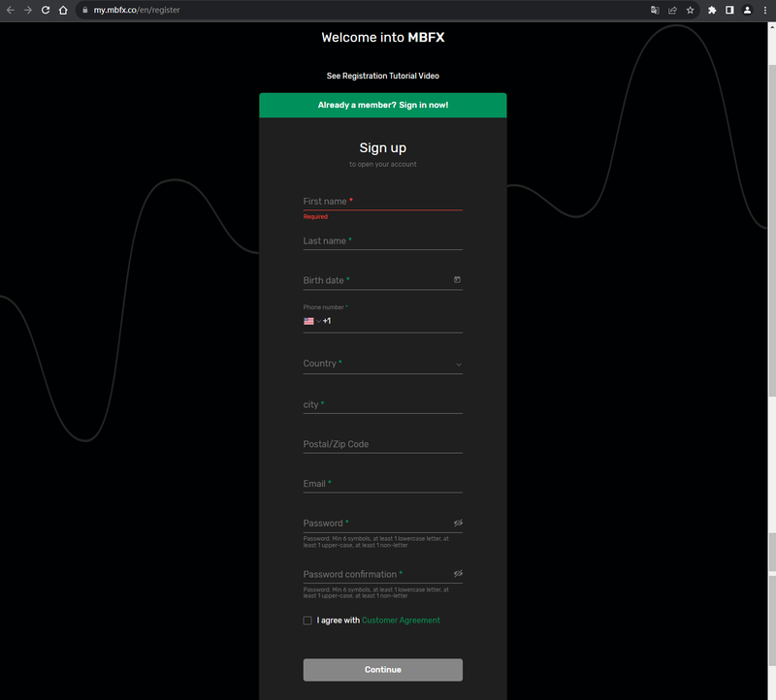Open the translate page icon

pyautogui.click(x=655, y=10)
